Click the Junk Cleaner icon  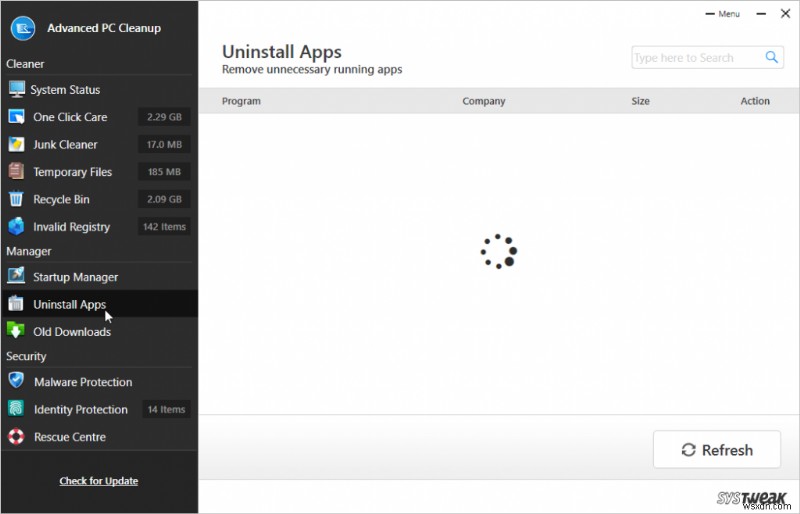pos(16,144)
